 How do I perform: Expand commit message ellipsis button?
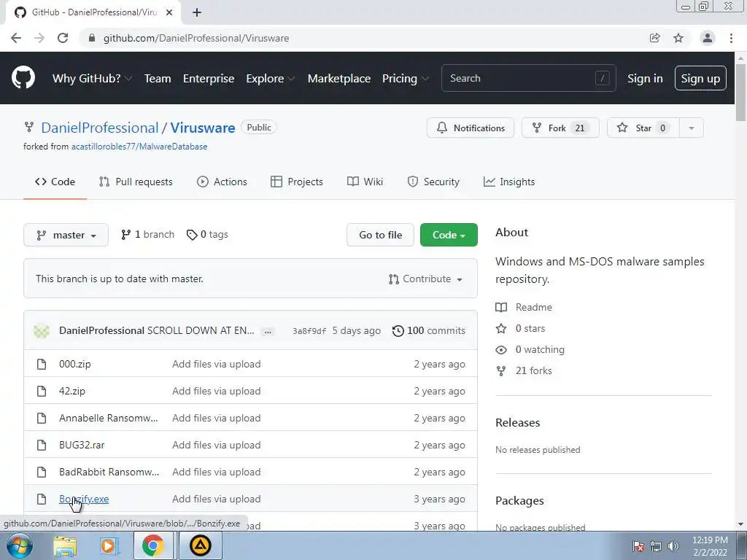pyautogui.click(x=268, y=332)
